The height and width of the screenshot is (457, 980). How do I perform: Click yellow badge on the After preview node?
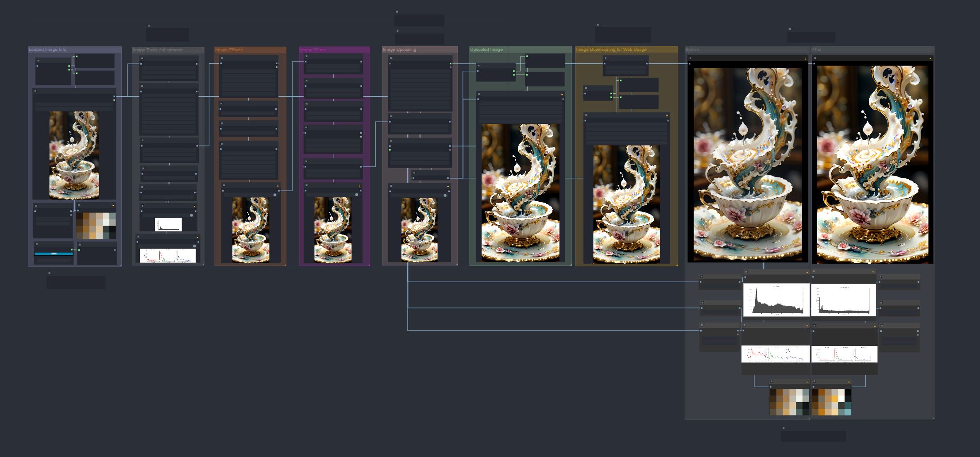930,58
